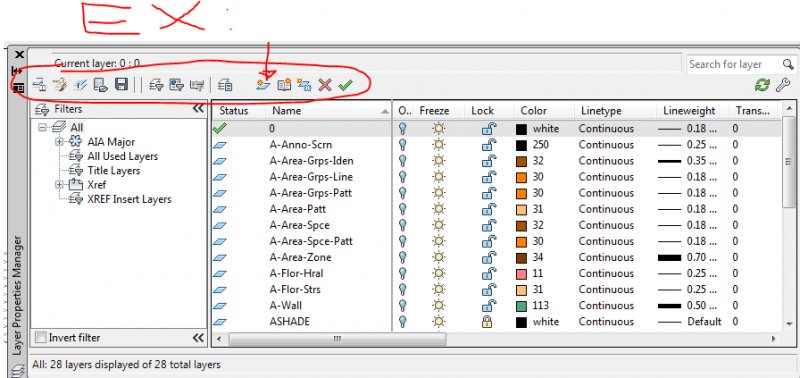Click the horizontal scrollbar thumb in layer list
This screenshot has height=378, width=800.
click(337, 339)
